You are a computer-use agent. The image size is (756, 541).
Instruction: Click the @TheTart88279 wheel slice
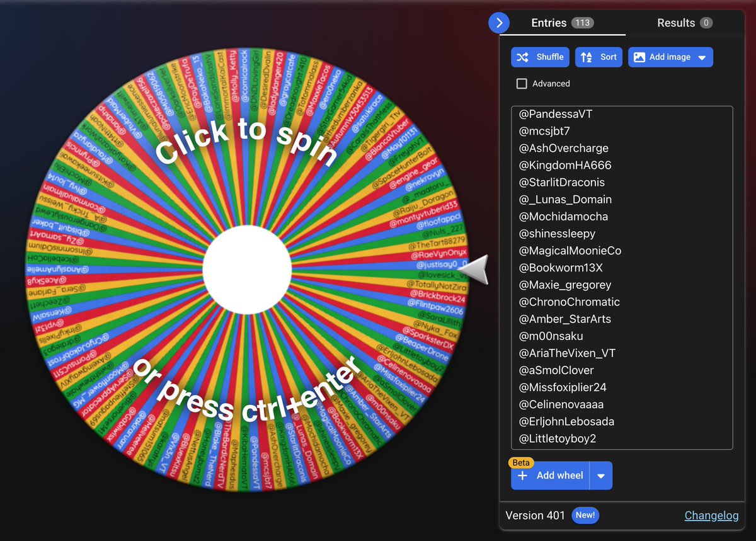(436, 242)
